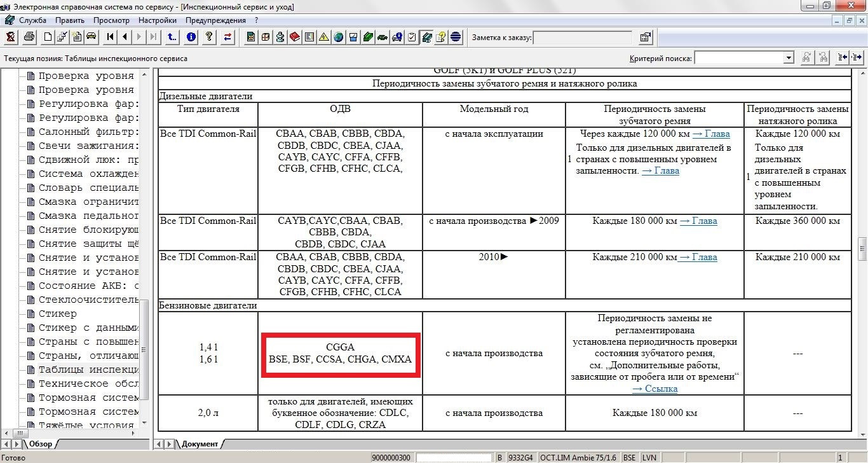The width and height of the screenshot is (868, 463).
Task: Follow Глава link after 'Каждые 210 000 км'
Action: [x=697, y=258]
